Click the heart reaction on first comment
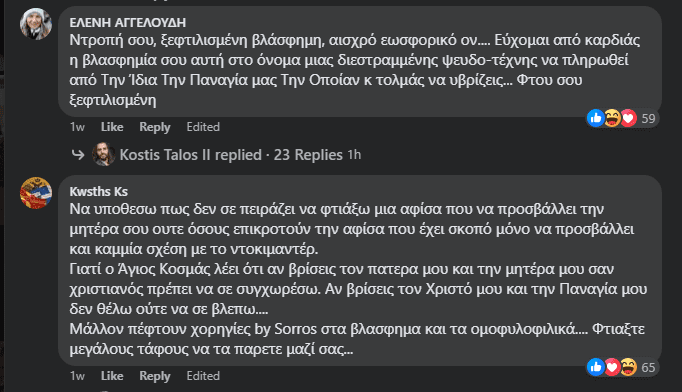682x392 pixels. (628, 118)
